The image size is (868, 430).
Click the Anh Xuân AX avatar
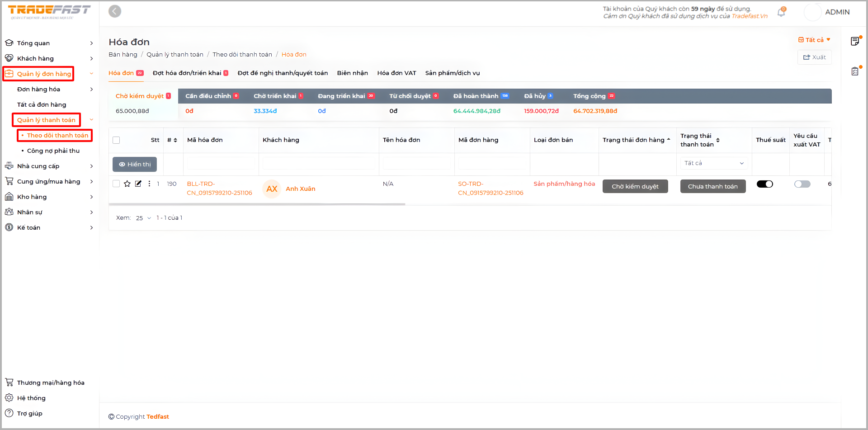[272, 189]
